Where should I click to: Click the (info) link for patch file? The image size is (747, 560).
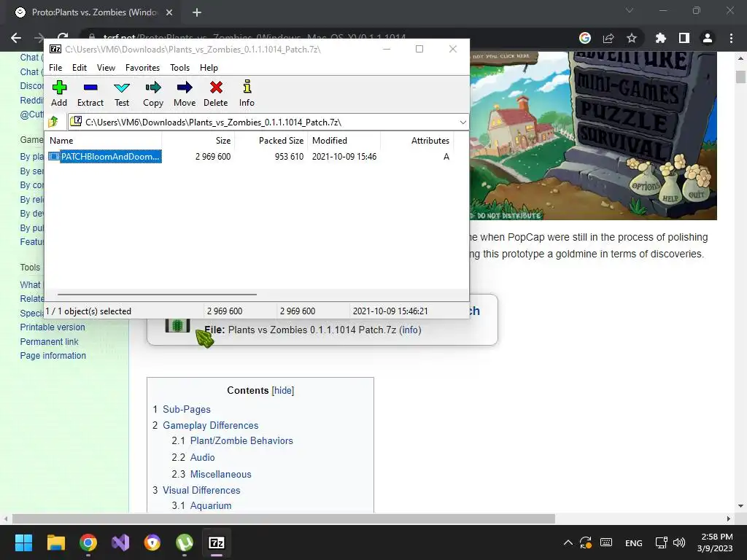[x=410, y=330]
